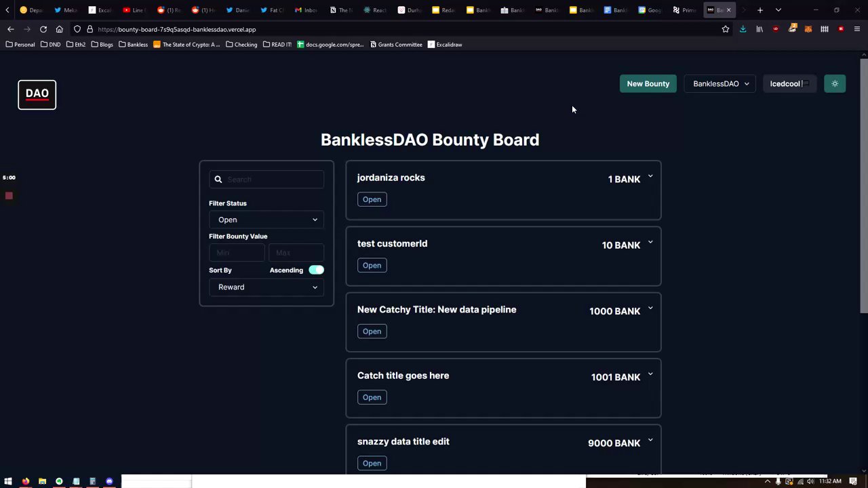This screenshot has width=868, height=488.
Task: Open the Firefox hamburger menu
Action: pyautogui.click(x=857, y=29)
